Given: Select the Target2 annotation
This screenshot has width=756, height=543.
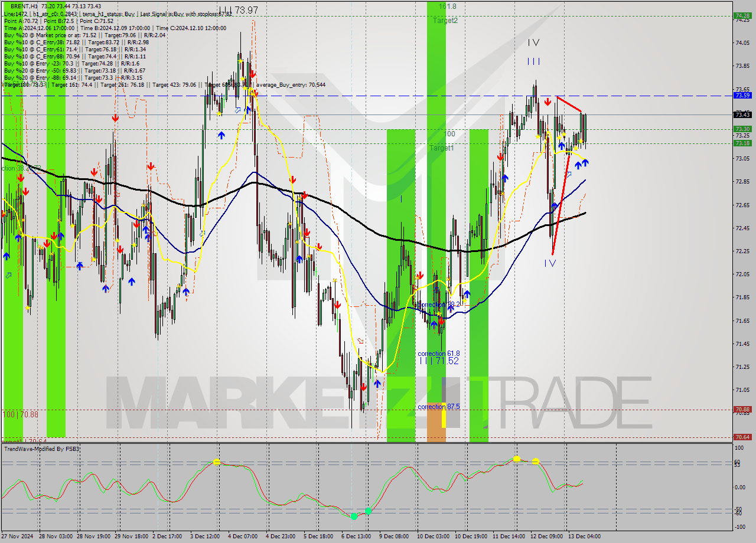Looking at the screenshot, I should click(445, 20).
